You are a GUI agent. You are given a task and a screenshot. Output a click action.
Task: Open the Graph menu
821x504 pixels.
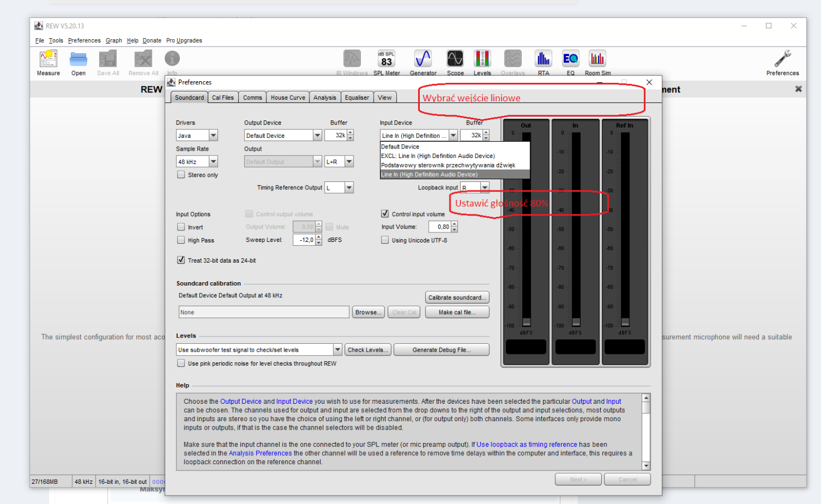pos(114,40)
